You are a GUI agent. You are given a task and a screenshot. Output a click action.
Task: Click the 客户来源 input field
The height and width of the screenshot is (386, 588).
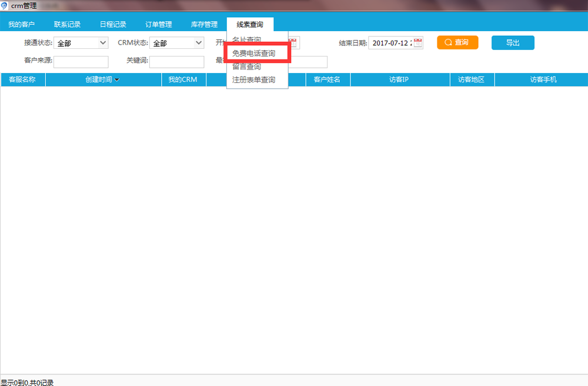pyautogui.click(x=81, y=62)
